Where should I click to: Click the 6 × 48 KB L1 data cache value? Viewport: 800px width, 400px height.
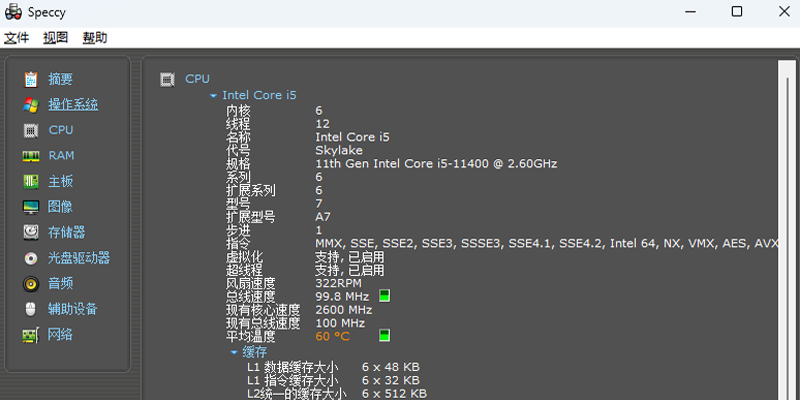(x=391, y=367)
